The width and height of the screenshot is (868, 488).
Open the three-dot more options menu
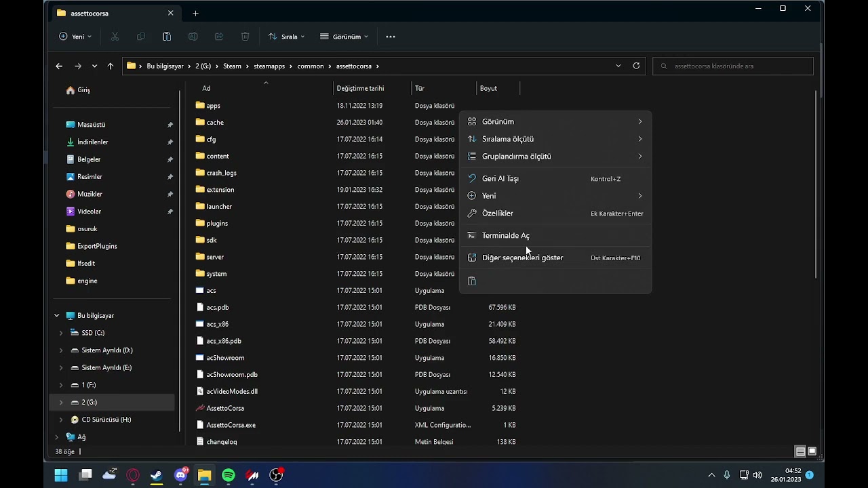click(391, 37)
